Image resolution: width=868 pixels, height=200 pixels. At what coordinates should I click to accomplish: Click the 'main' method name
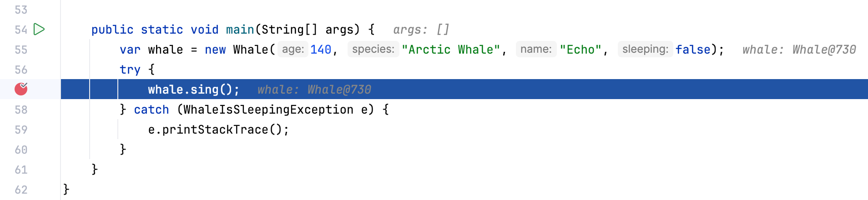(240, 30)
